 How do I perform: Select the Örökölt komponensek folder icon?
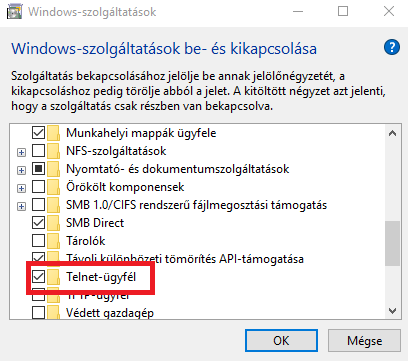[53, 187]
